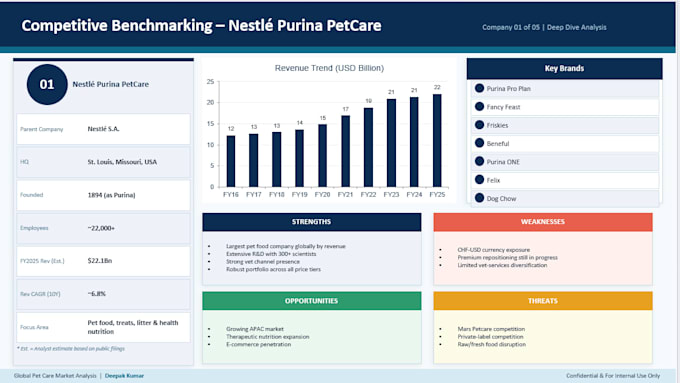Select the Purina Pro Plan brand row
The height and width of the screenshot is (383, 680).
point(565,88)
